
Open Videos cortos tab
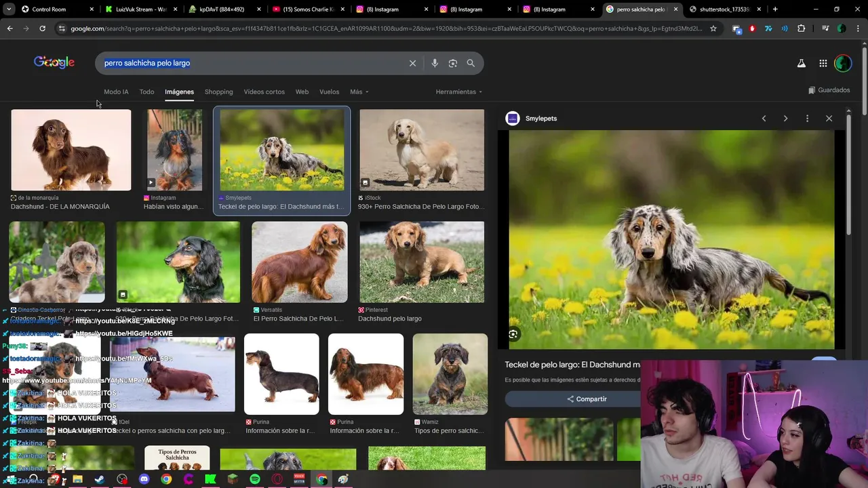(x=264, y=91)
